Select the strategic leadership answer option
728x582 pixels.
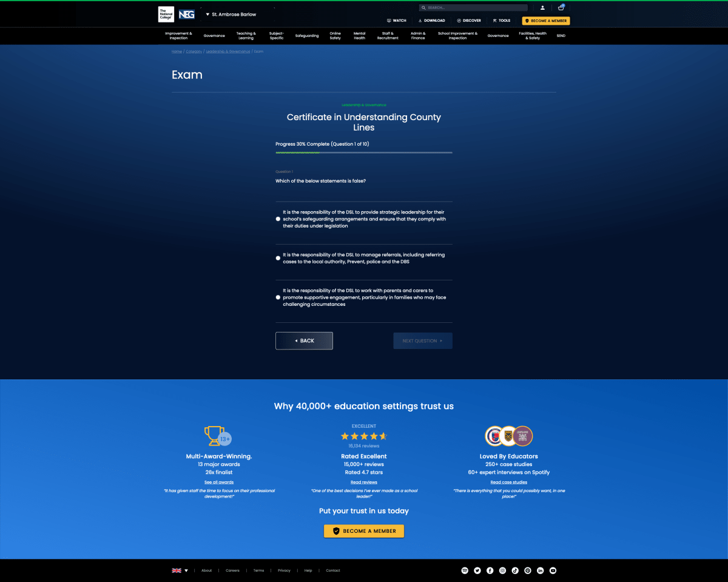(x=278, y=219)
